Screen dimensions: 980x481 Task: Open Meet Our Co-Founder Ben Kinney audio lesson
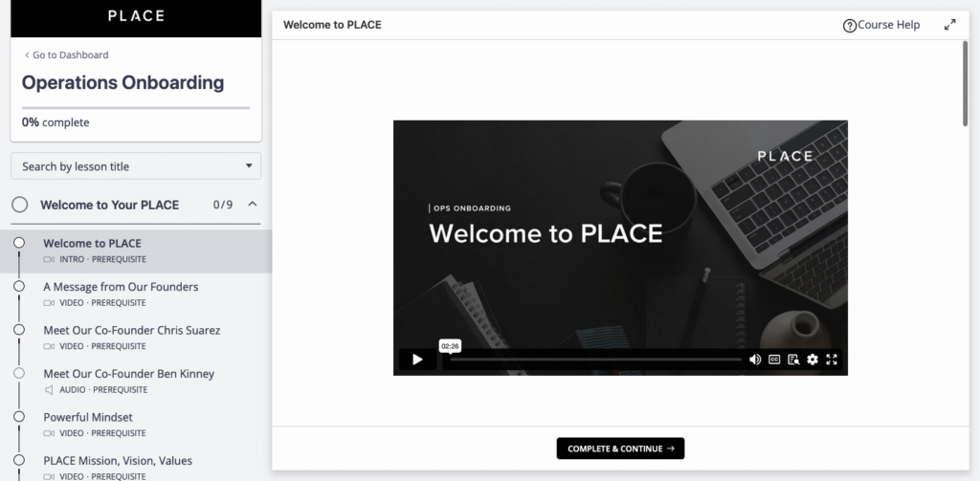click(x=128, y=374)
